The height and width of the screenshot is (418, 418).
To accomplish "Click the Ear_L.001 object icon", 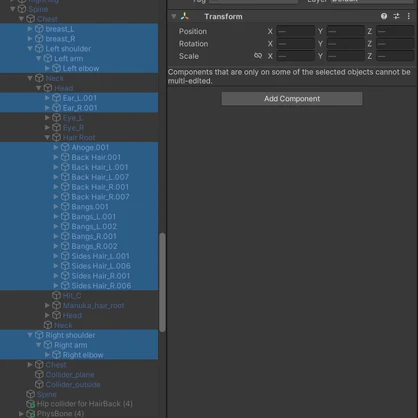I will coord(56,98).
